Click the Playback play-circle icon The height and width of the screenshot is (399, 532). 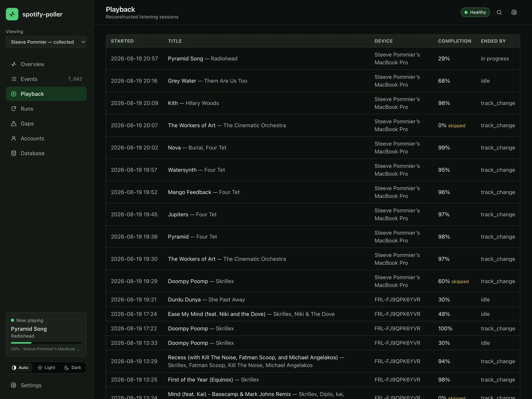(14, 94)
